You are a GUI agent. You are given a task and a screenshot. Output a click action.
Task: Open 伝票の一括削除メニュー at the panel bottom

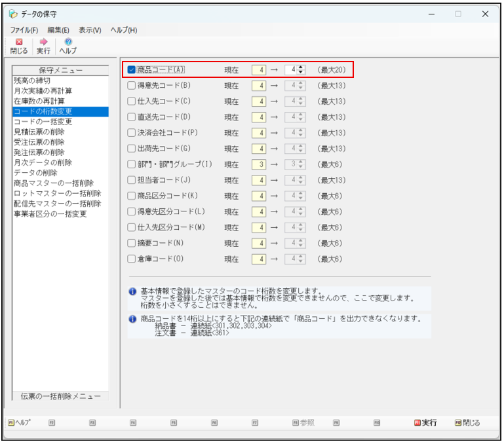pyautogui.click(x=60, y=396)
